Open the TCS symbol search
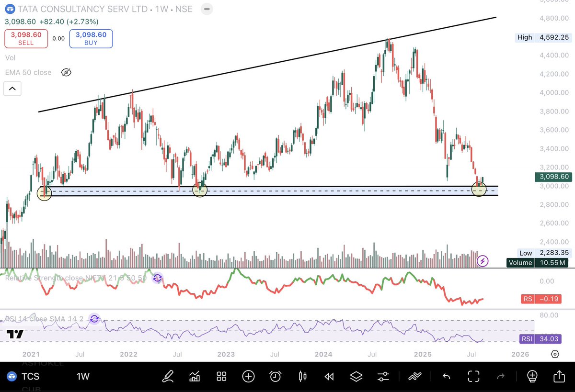This screenshot has width=575, height=392. click(23, 376)
